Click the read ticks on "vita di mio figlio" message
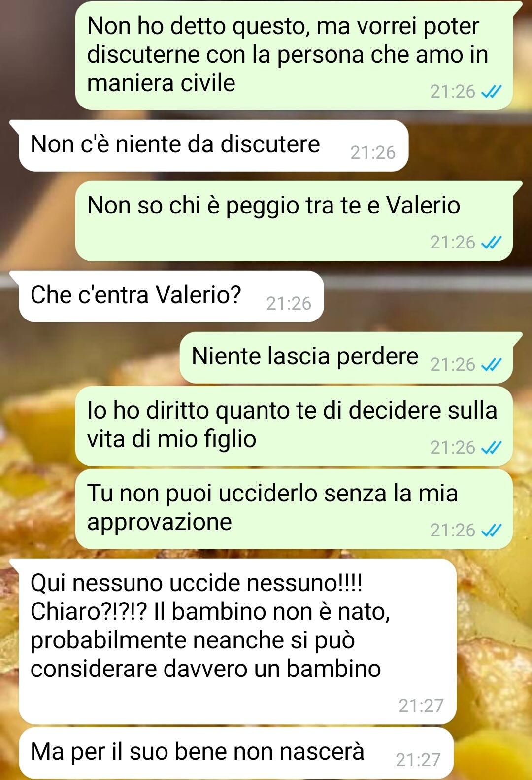Viewport: 532px width, 780px height. (x=491, y=448)
